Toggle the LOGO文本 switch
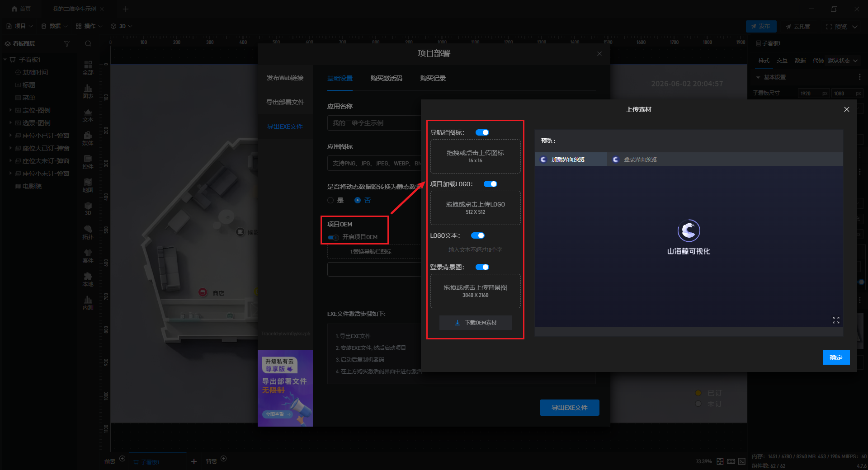The width and height of the screenshot is (868, 470). pos(477,235)
